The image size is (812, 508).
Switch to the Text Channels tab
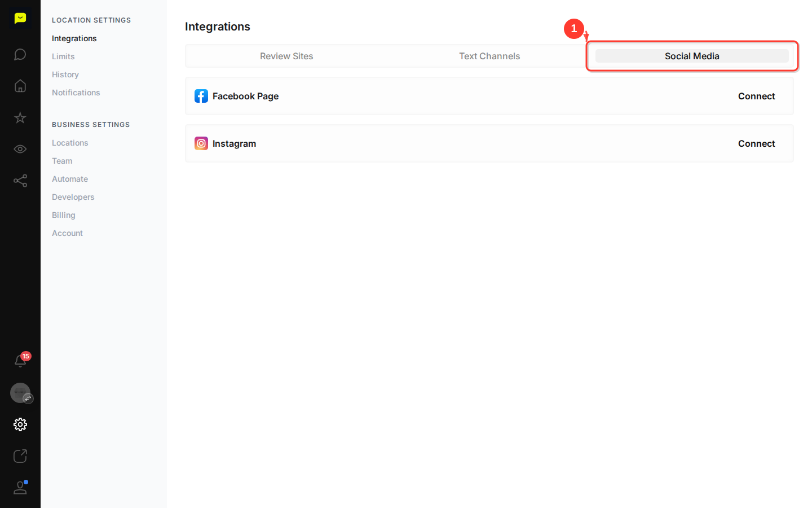[x=489, y=56]
